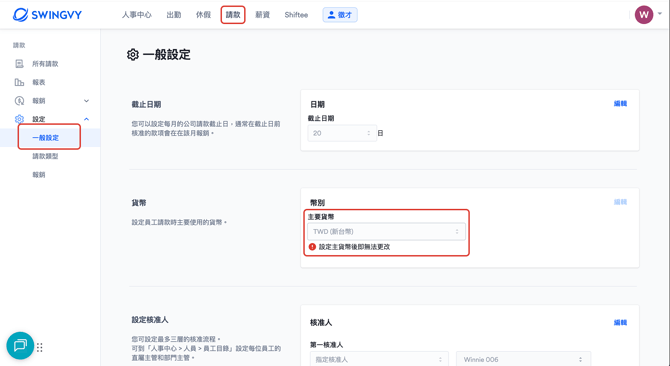Click the gear icon beside 一般設定 heading

(x=133, y=55)
